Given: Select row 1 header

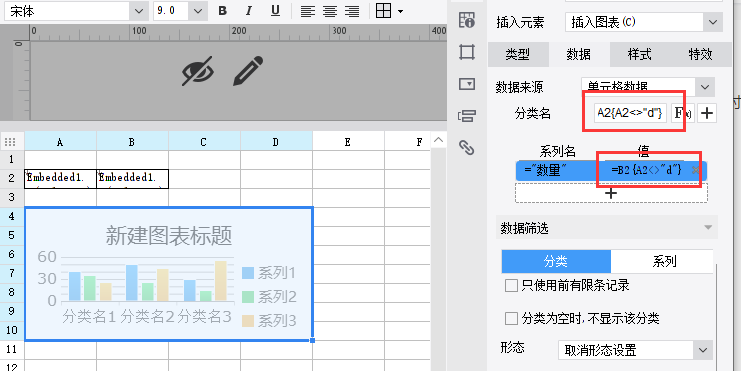Looking at the screenshot, I should click(x=12, y=160).
